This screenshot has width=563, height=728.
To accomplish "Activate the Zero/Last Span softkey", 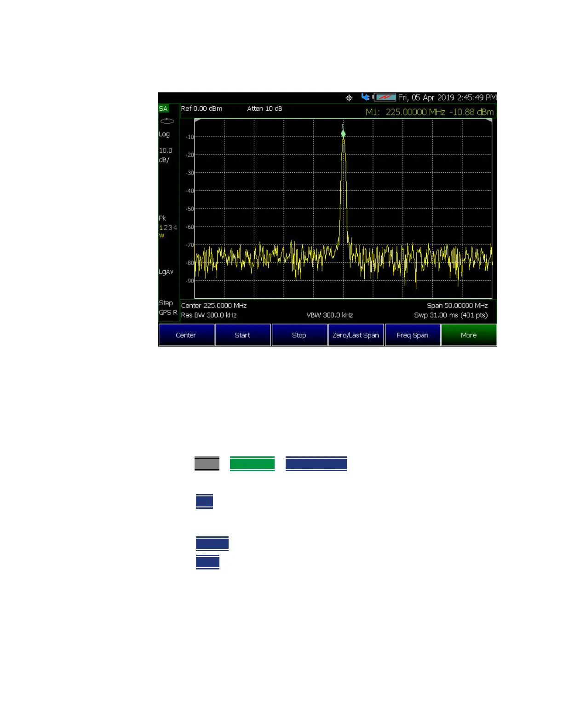I will point(356,335).
